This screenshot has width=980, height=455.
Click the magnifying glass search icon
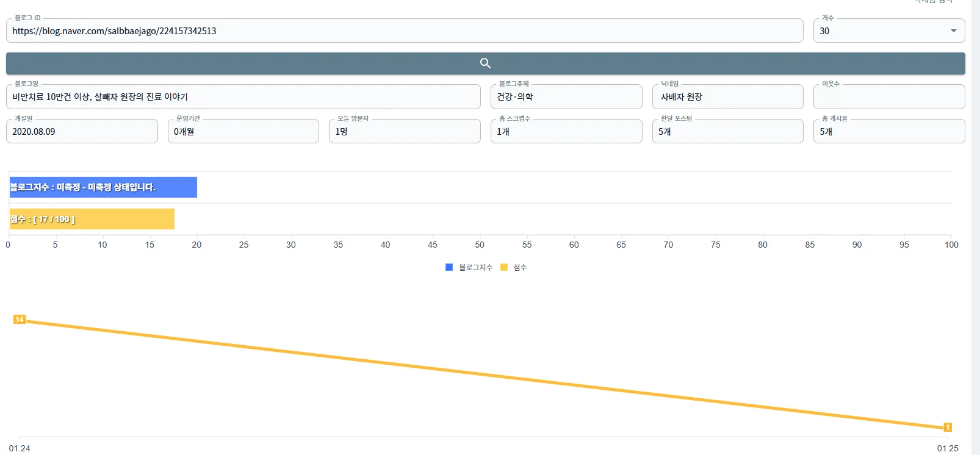[485, 63]
